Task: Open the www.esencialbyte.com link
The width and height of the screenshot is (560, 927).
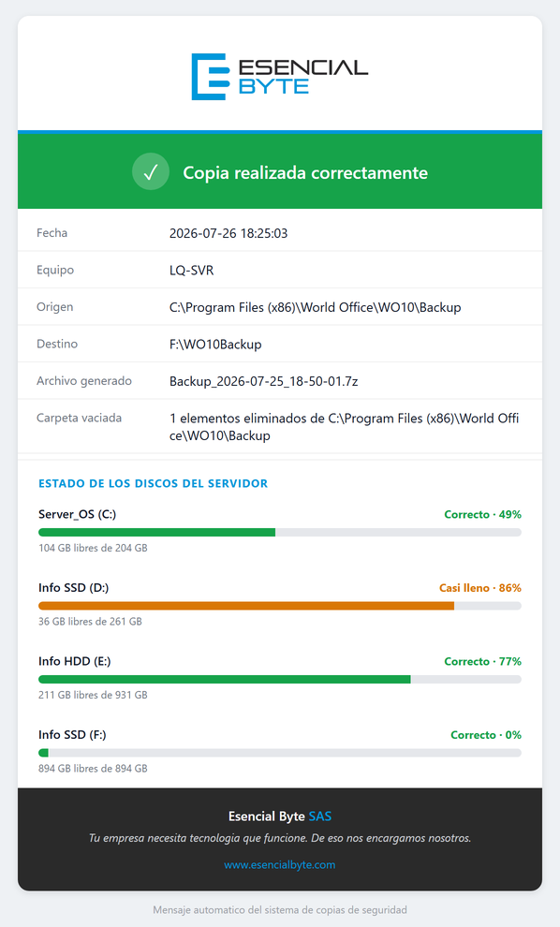Action: 280,864
